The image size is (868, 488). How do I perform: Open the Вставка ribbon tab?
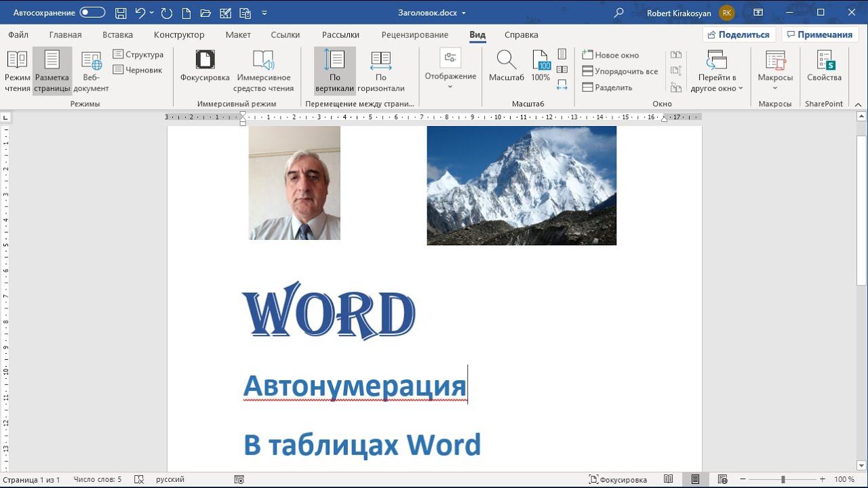tap(117, 35)
